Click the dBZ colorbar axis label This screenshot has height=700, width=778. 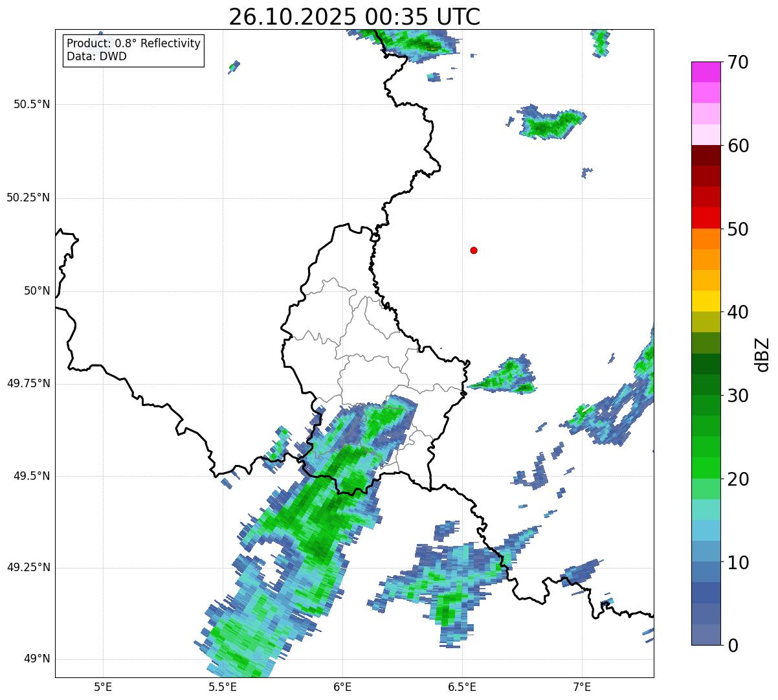(x=763, y=354)
